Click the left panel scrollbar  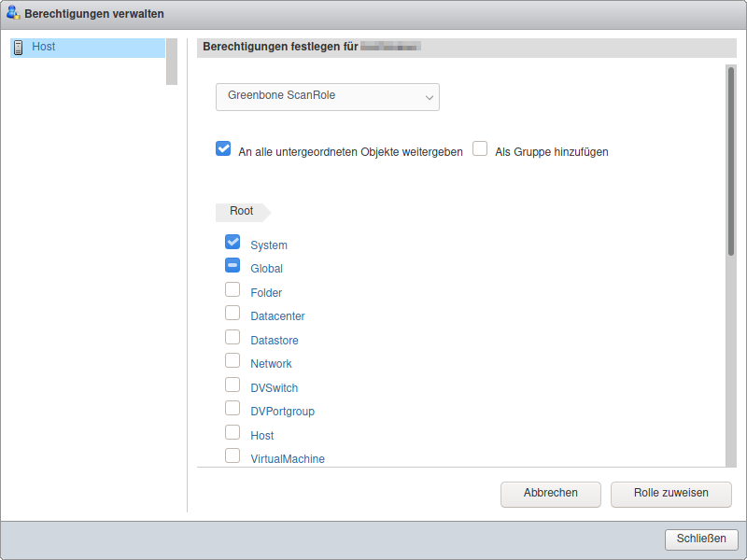[x=172, y=62]
